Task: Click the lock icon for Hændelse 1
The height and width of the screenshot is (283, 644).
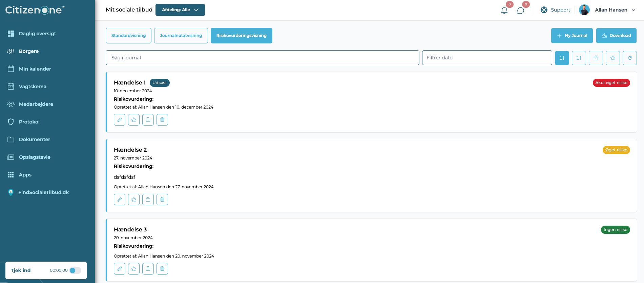Action: (x=148, y=120)
